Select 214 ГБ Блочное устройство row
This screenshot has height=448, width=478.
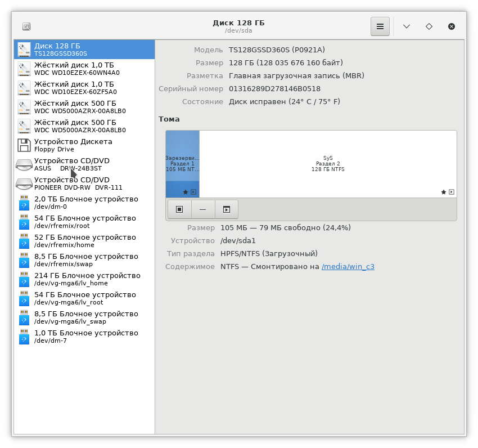pos(84,279)
